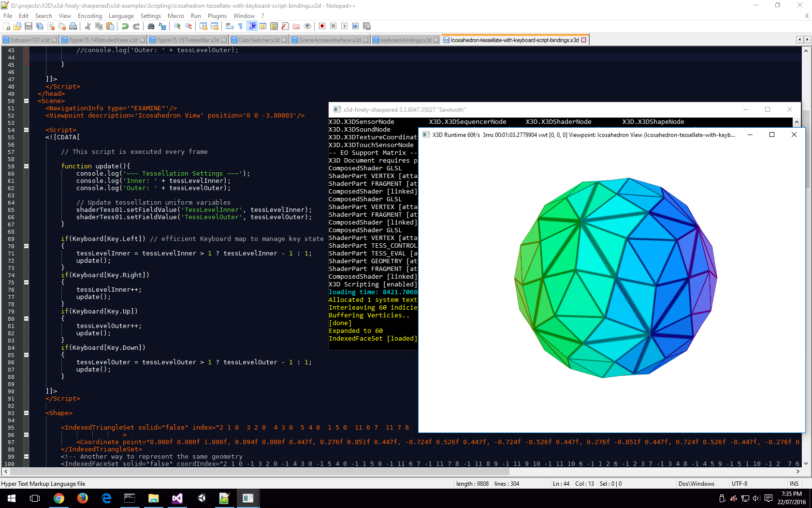Run macro multiple times icon
The width and height of the screenshot is (812, 508).
(355, 26)
